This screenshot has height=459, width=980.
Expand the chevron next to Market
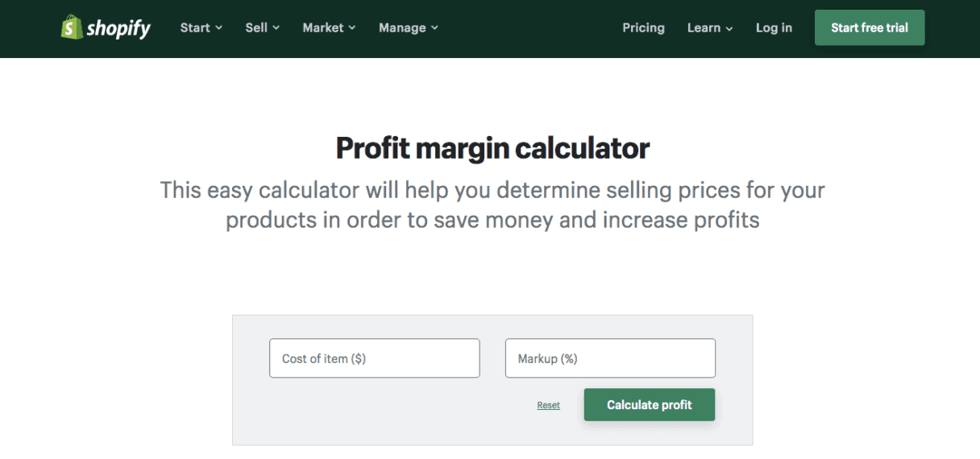[x=352, y=28]
